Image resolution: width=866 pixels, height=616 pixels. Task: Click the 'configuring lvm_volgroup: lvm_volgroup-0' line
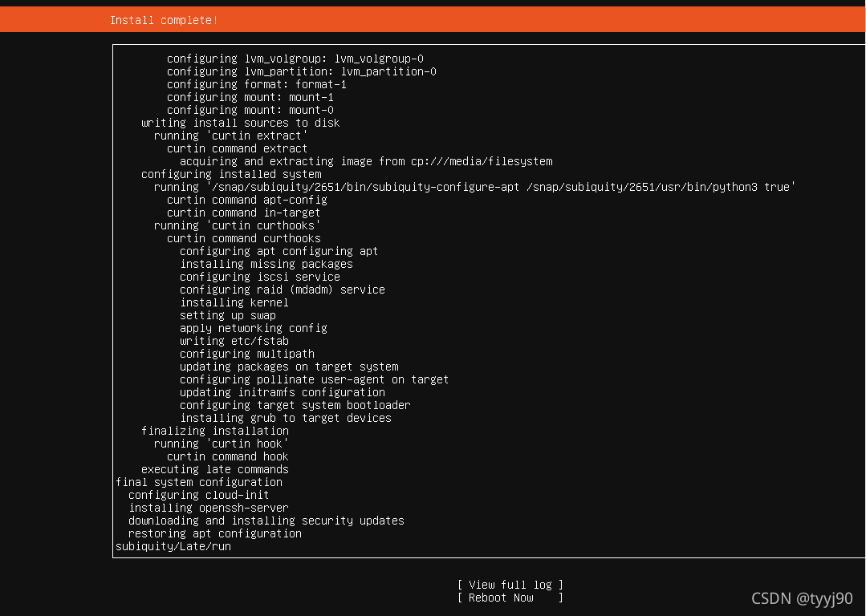[295, 59]
